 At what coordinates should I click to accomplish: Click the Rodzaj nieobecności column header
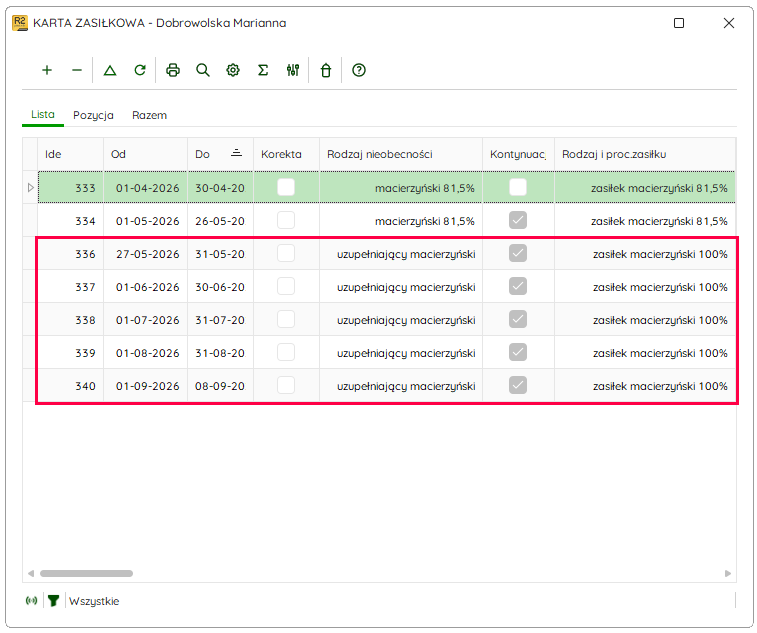point(401,154)
